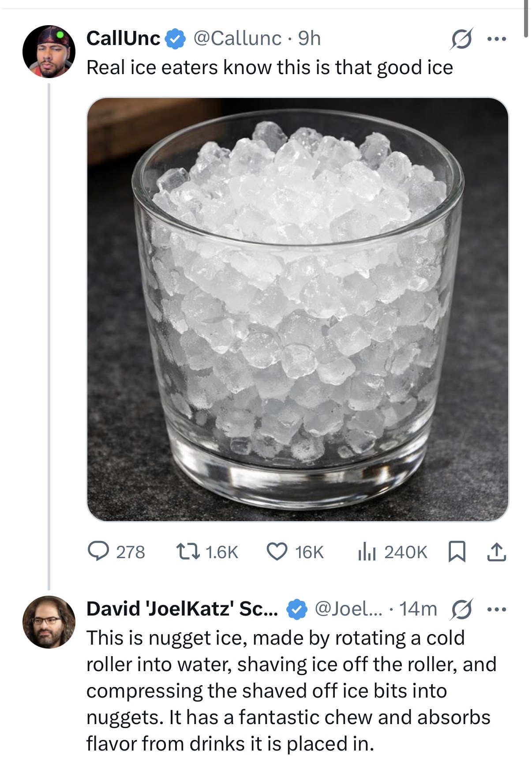Click the 14m timestamp on JoelKatz's reply
Image resolution: width=532 pixels, height=766 pixels.
418,609
